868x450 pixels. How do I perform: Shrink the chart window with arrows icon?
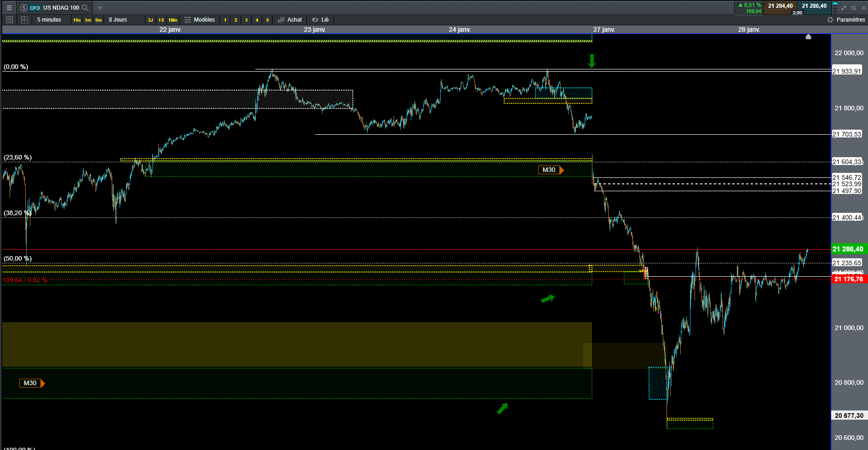(844, 8)
